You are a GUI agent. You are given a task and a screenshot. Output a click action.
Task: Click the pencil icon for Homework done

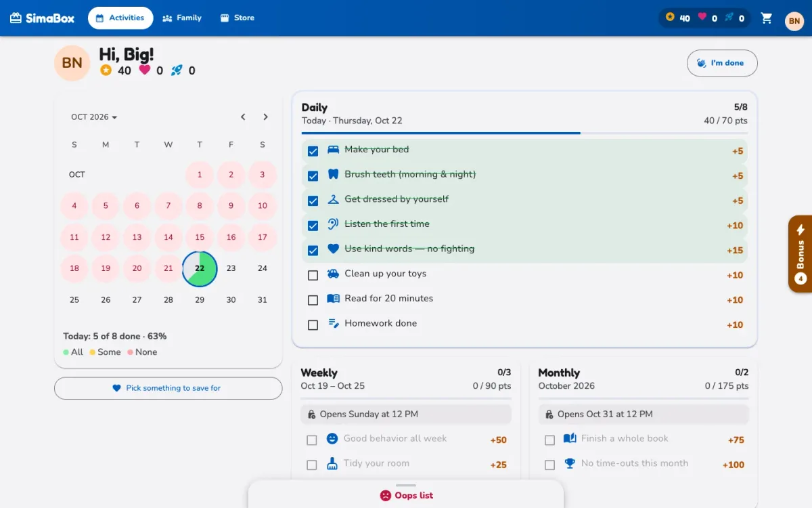(333, 323)
